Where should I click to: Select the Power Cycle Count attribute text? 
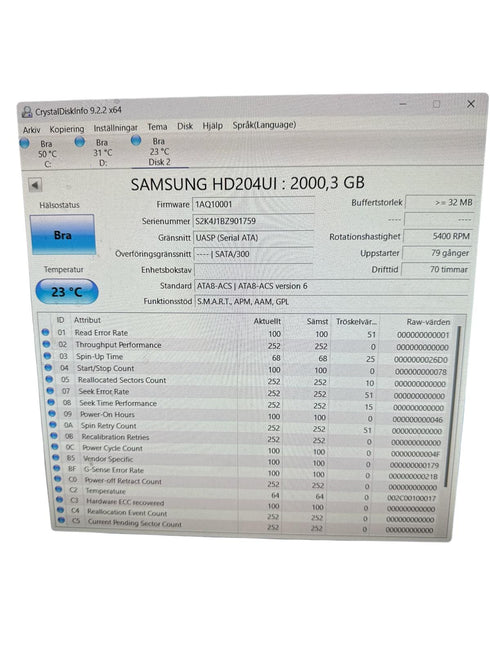click(x=112, y=448)
